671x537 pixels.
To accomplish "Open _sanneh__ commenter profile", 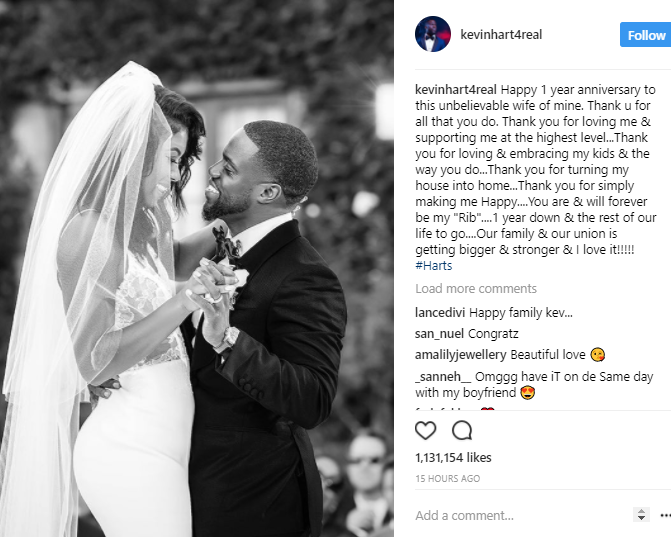I will [443, 377].
